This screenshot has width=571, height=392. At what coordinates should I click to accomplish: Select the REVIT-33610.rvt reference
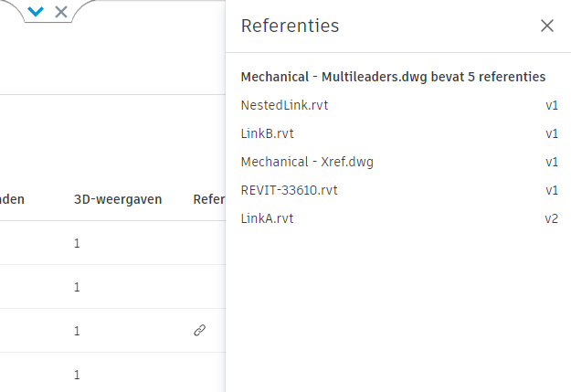(x=289, y=190)
